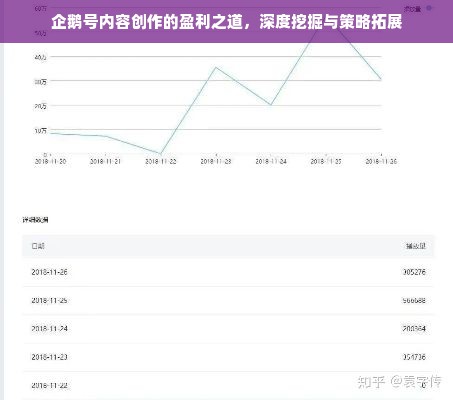Viewport: 453px width, 400px height.
Task: Select the line's peak point above 2018-11-23
Action: [216, 67]
